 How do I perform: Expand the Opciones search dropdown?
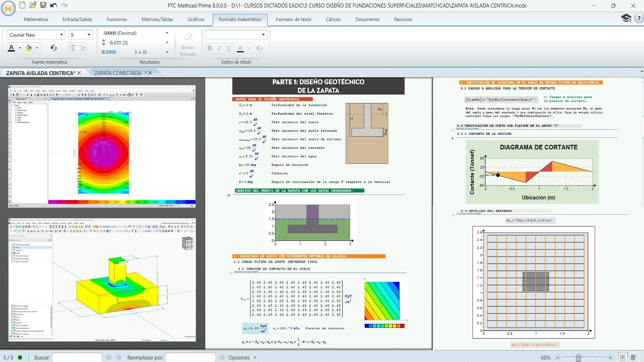[255, 357]
